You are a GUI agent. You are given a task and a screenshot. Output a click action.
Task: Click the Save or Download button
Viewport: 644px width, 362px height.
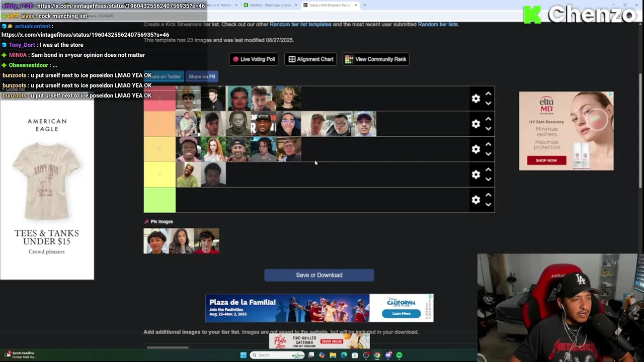point(319,275)
